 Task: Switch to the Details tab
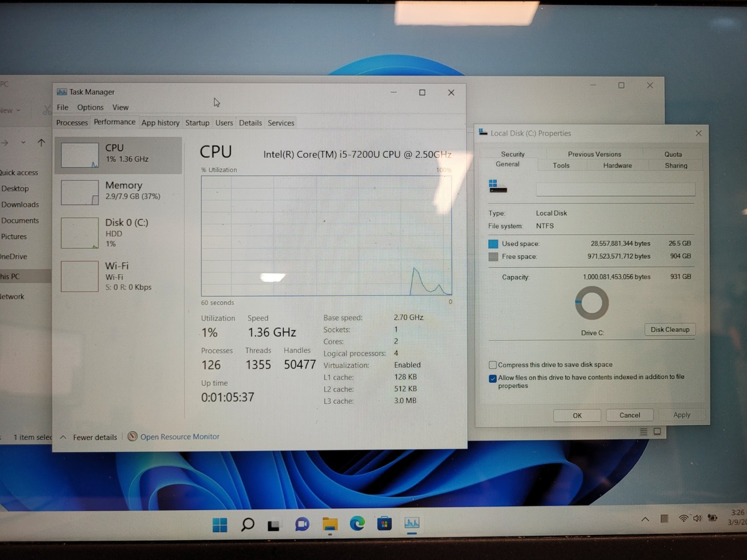click(x=250, y=123)
